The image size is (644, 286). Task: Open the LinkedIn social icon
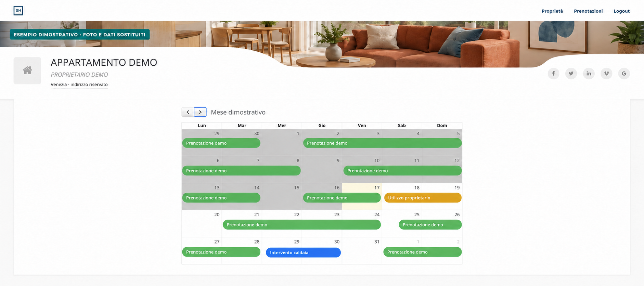point(589,74)
